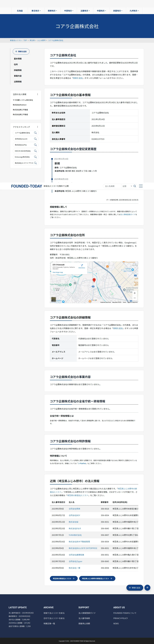Open footer 地域で法人リストを絞る link

tap(54, 613)
